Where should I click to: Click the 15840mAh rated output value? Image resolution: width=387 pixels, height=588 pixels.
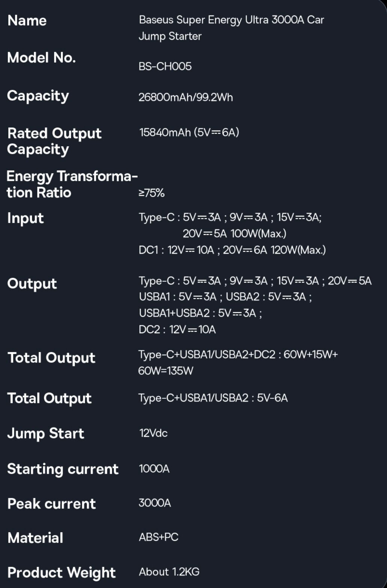tap(189, 132)
